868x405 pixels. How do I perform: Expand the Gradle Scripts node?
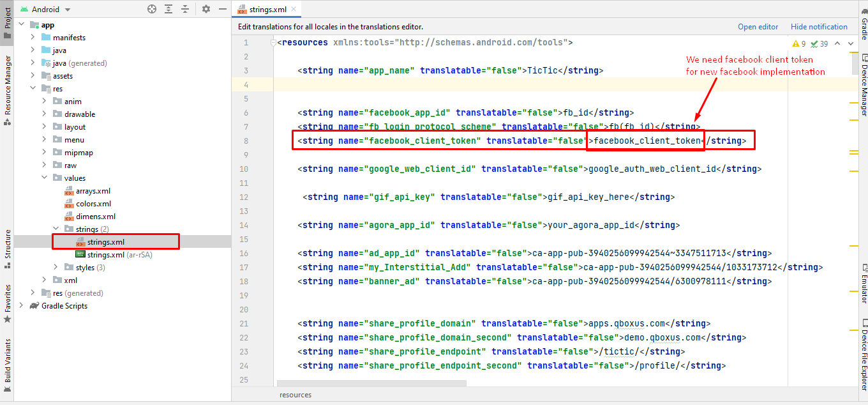tap(22, 306)
